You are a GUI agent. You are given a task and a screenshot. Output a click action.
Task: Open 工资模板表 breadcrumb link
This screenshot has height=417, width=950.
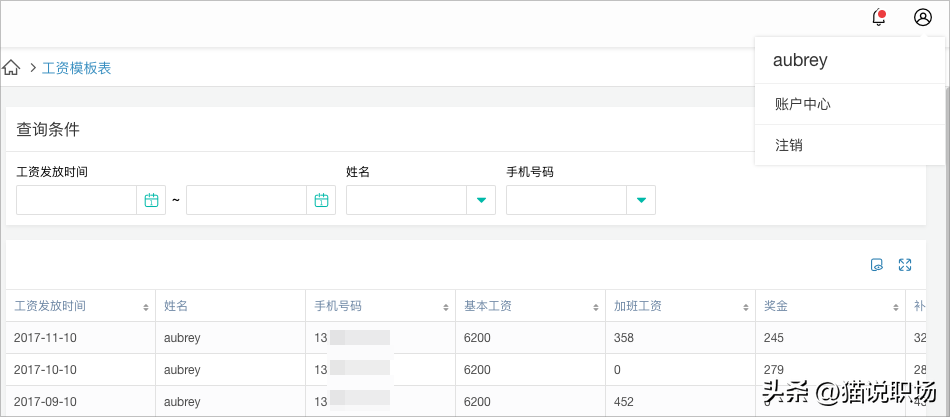click(x=76, y=68)
